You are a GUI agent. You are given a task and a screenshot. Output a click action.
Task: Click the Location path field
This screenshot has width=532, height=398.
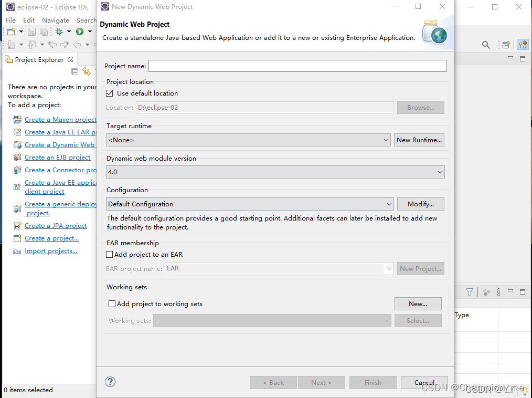tap(264, 107)
